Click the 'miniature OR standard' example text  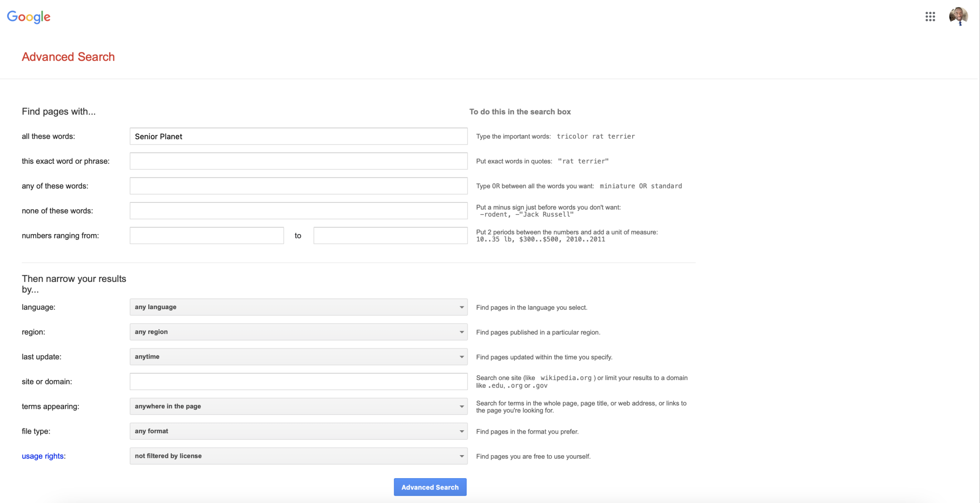(641, 186)
